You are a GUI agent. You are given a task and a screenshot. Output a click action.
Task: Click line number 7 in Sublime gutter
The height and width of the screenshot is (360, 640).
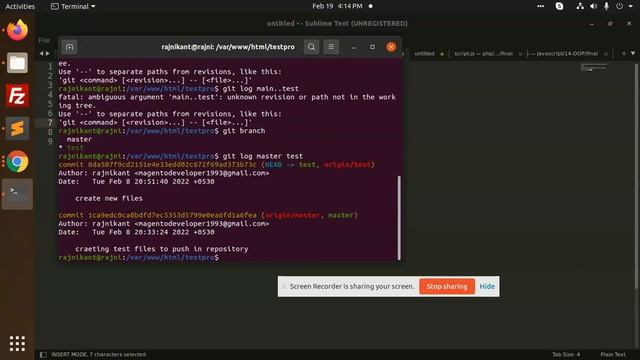[50, 122]
